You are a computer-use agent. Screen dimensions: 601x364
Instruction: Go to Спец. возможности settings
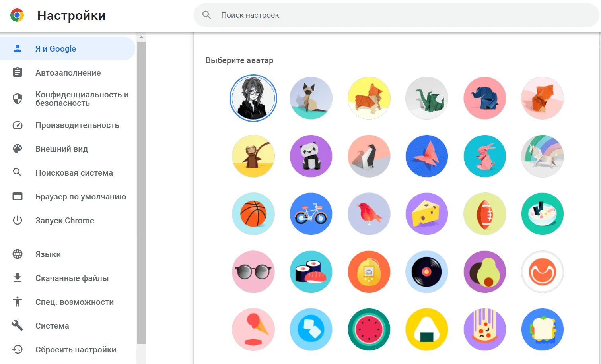68,302
